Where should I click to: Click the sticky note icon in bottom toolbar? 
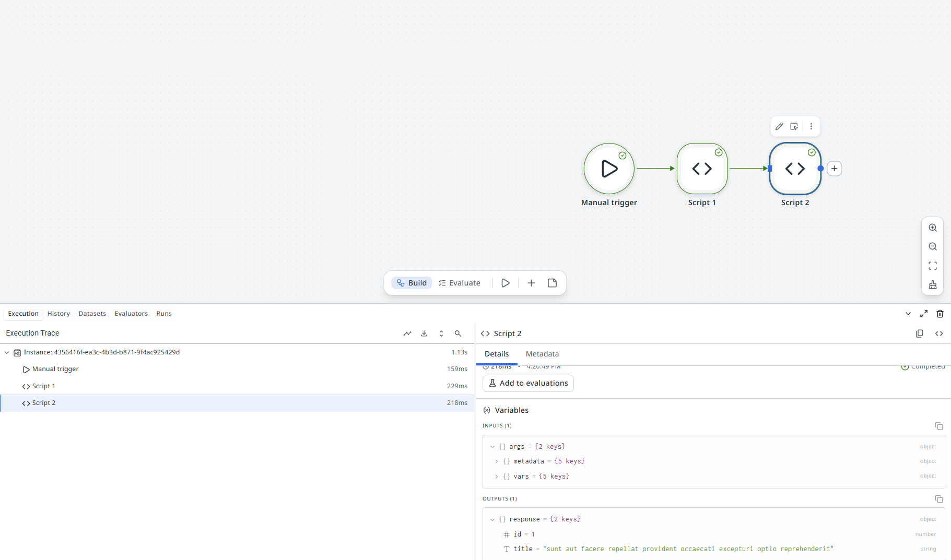[x=552, y=283]
